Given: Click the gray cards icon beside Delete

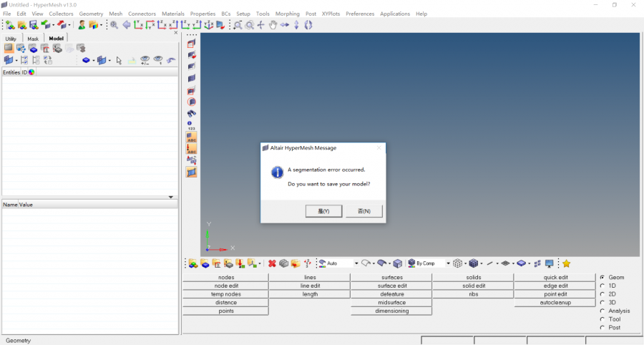Looking at the screenshot, I should (283, 263).
